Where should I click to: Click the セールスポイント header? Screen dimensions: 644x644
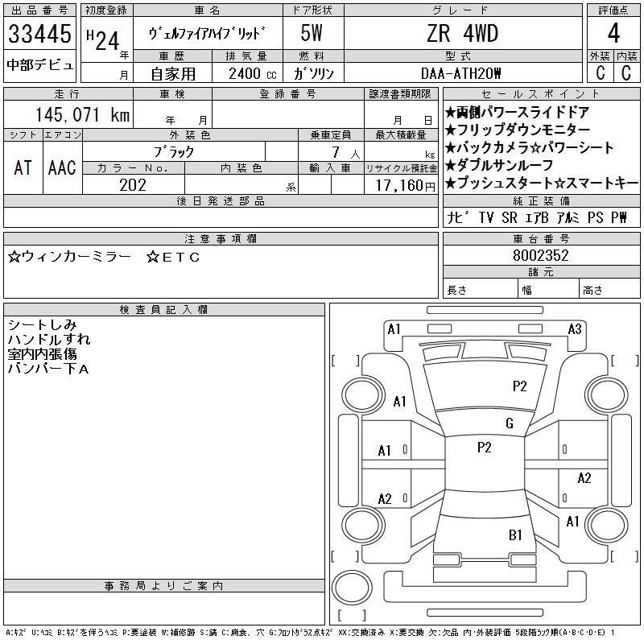pos(541,94)
